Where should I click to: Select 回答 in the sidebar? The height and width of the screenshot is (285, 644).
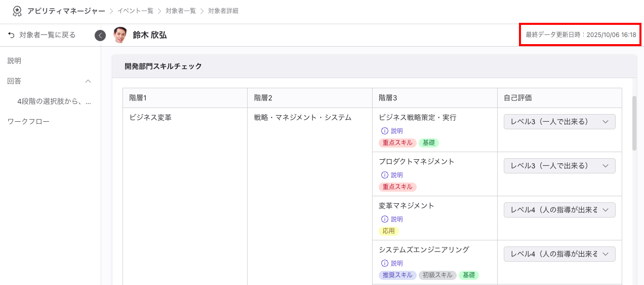click(14, 81)
